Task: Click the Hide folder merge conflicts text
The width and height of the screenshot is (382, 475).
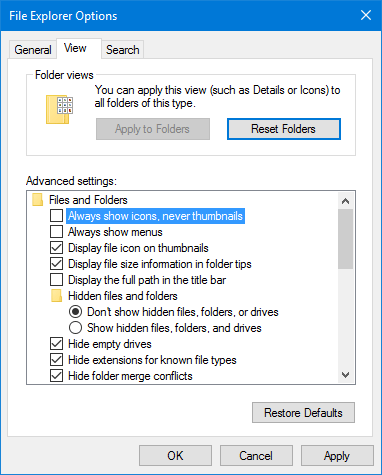Action: tap(130, 376)
